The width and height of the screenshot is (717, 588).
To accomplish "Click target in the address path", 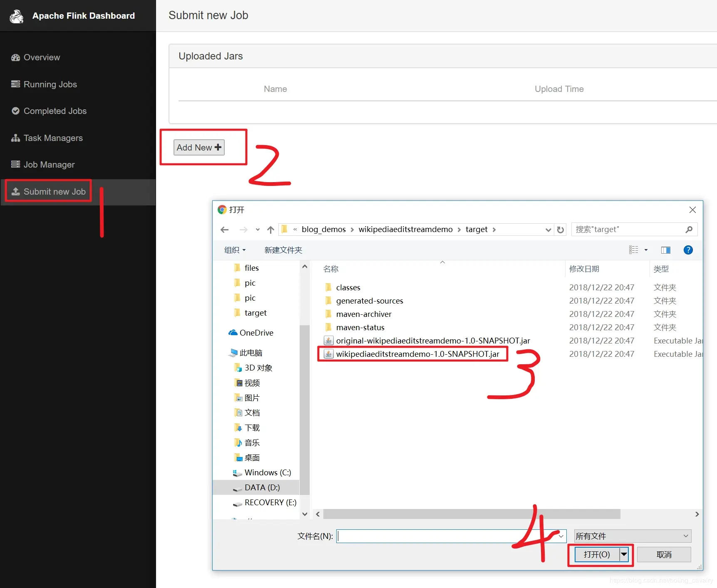I will (476, 230).
